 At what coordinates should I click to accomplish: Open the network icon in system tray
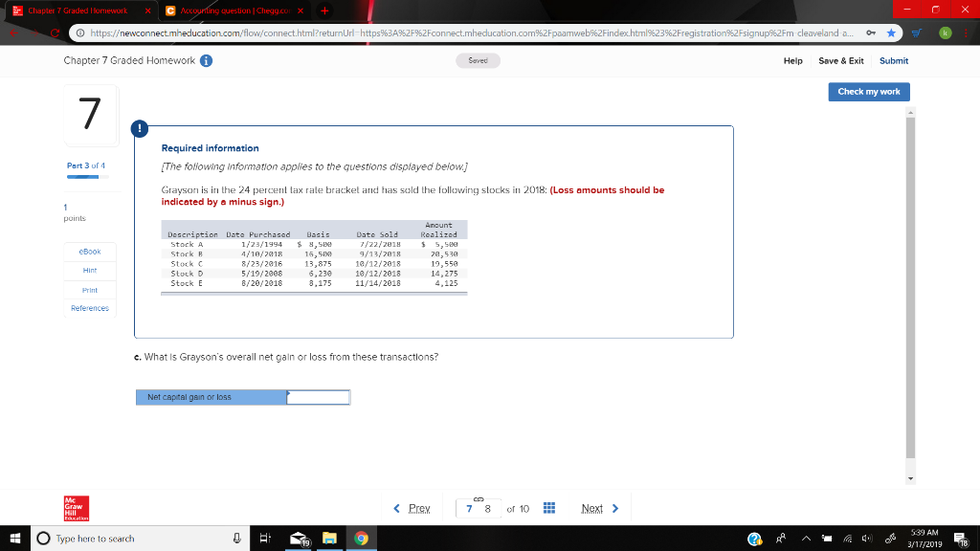pyautogui.click(x=847, y=539)
